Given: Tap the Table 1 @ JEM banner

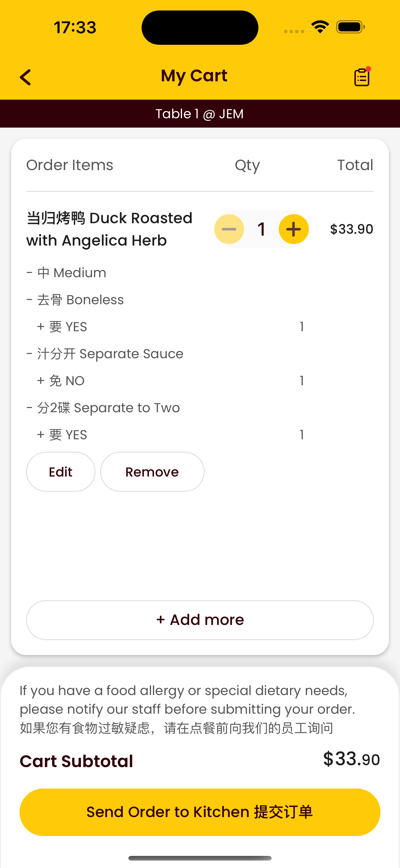Looking at the screenshot, I should (x=200, y=114).
